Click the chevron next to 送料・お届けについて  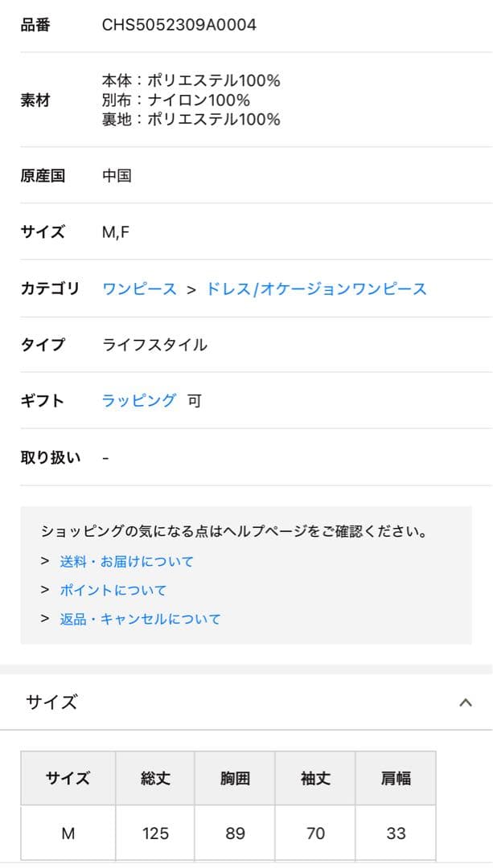coord(44,562)
